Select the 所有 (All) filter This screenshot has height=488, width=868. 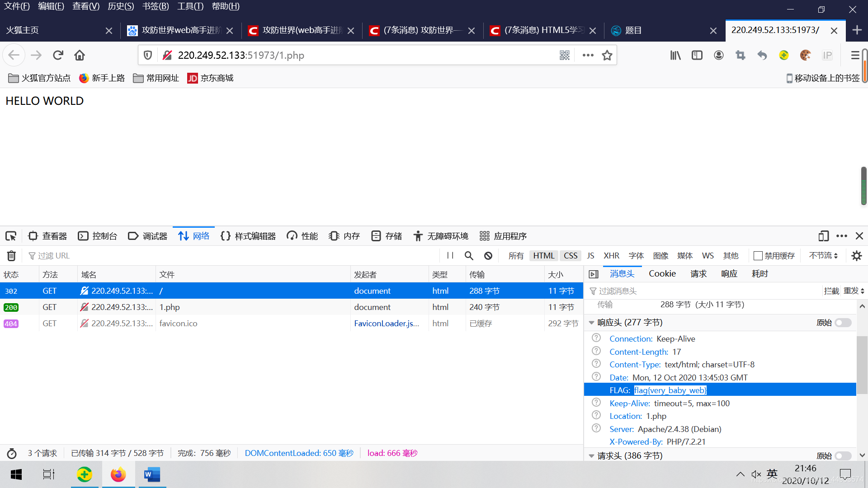tap(516, 256)
